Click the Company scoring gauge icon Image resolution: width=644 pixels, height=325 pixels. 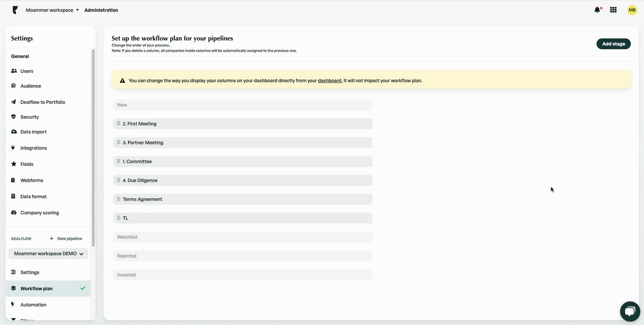pos(14,213)
